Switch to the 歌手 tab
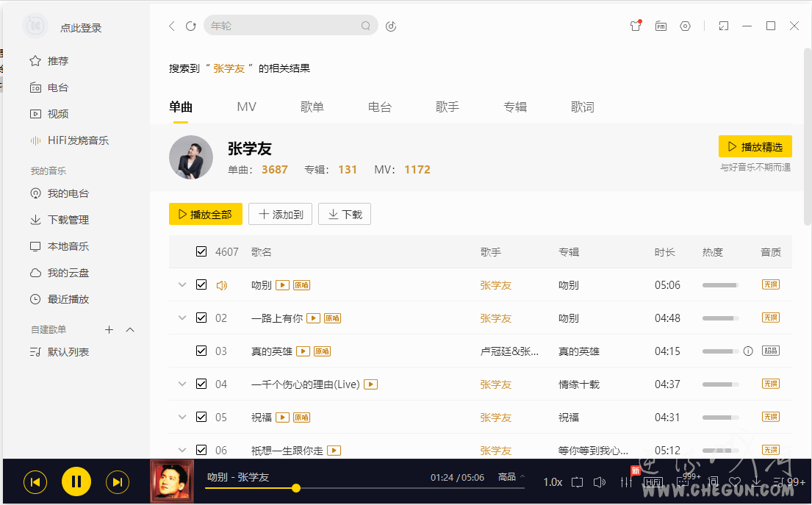The width and height of the screenshot is (812, 505). click(x=448, y=107)
